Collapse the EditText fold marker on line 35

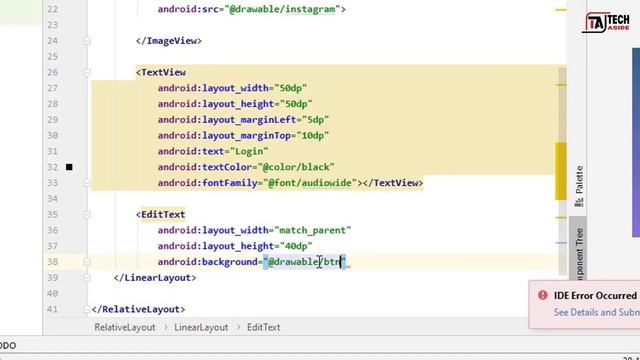[x=87, y=215]
